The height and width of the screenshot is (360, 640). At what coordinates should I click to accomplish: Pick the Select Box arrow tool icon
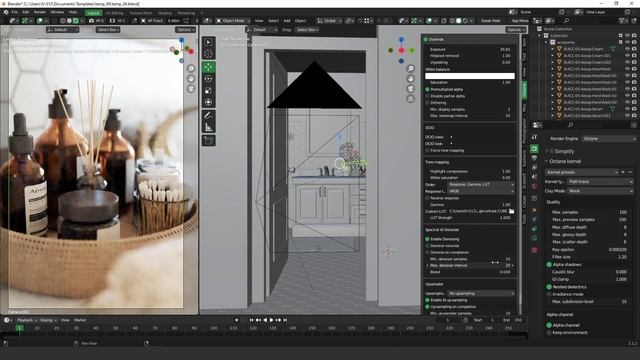coord(209,42)
